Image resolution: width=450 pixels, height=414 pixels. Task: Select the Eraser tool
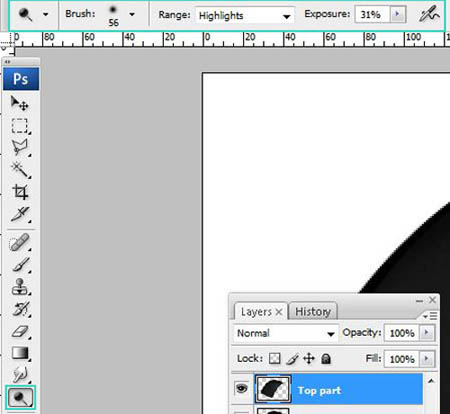coord(20,332)
